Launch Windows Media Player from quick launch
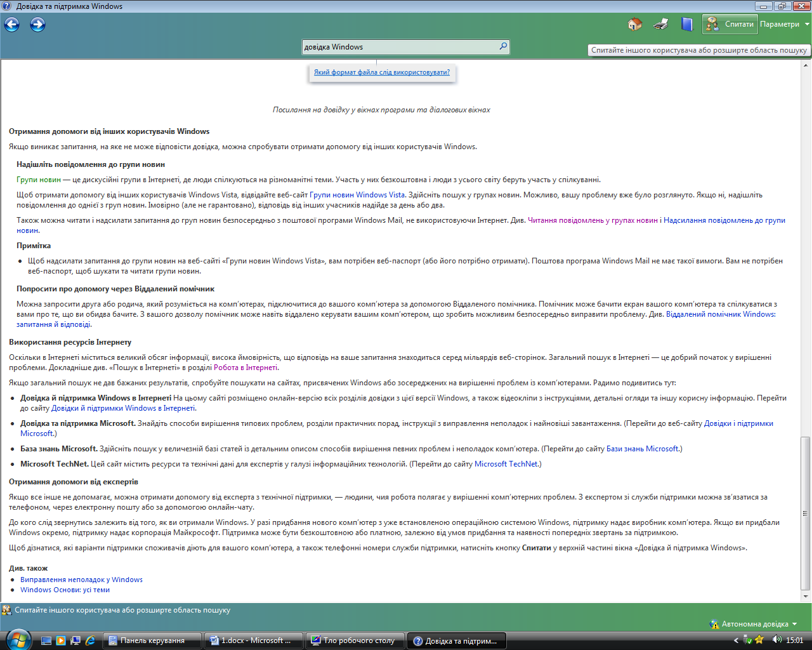This screenshot has width=812, height=650. coord(61,640)
